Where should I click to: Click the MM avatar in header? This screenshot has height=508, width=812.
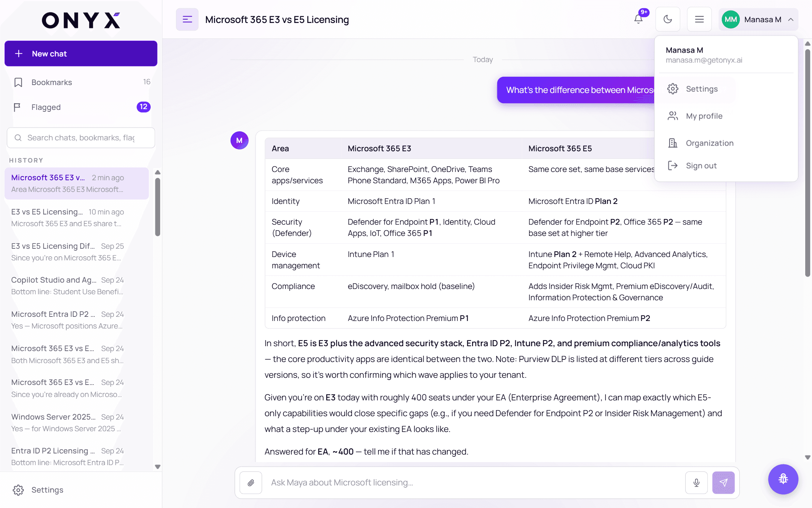pos(731,20)
